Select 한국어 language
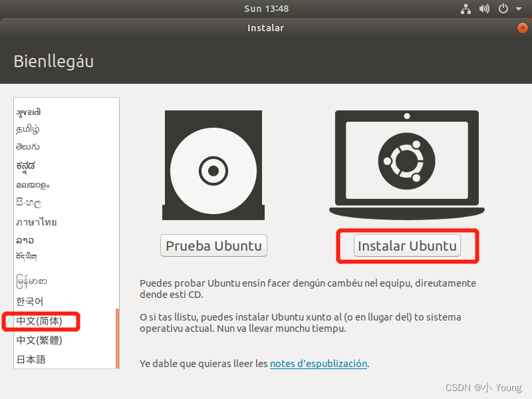This screenshot has width=532, height=399. click(x=30, y=301)
